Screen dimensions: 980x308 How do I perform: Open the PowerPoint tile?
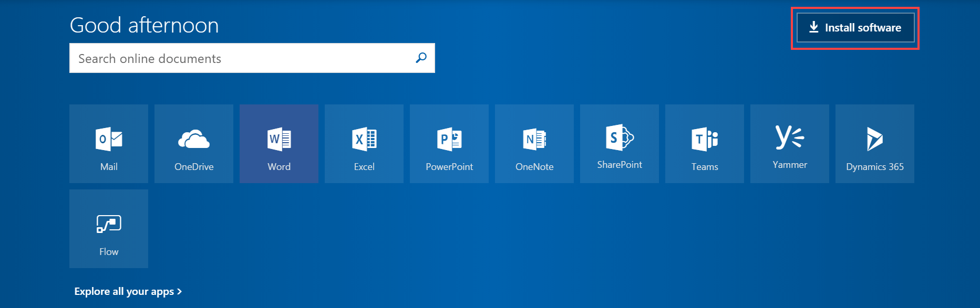(x=449, y=144)
